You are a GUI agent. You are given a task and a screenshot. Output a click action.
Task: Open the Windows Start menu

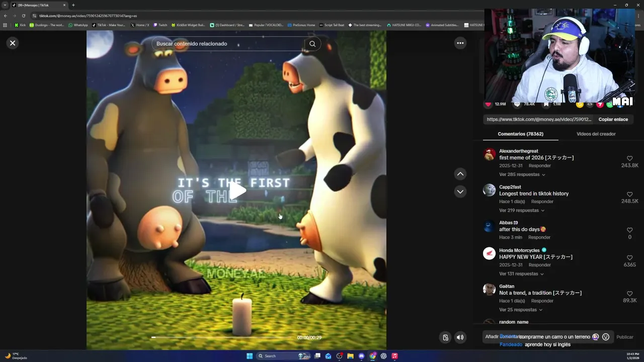click(250, 356)
